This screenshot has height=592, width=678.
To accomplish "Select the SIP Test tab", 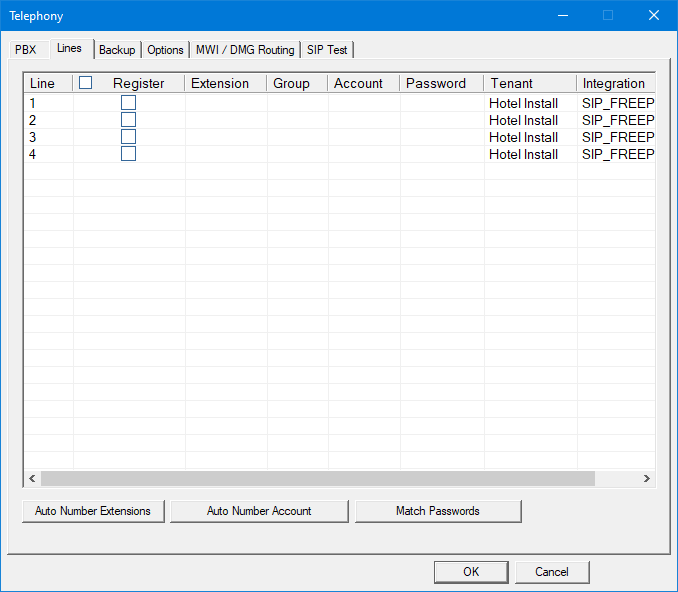I will (327, 50).
